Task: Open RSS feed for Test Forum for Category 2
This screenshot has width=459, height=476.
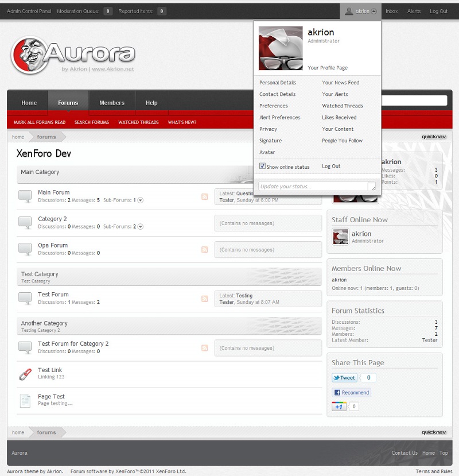Action: [205, 347]
